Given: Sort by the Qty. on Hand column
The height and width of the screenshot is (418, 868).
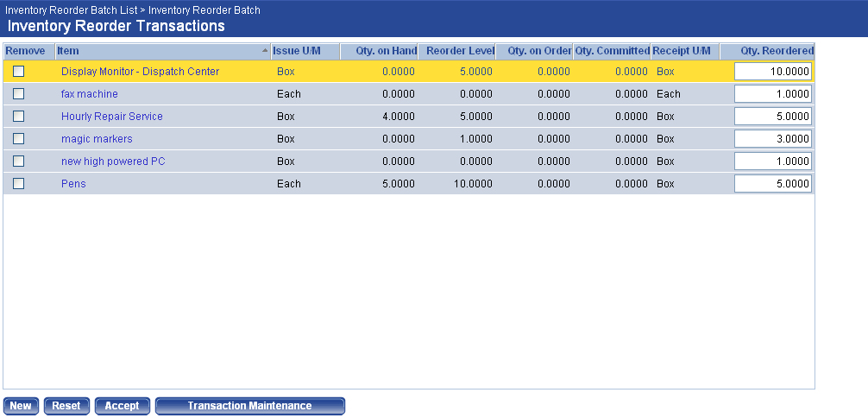Looking at the screenshot, I should pyautogui.click(x=385, y=51).
